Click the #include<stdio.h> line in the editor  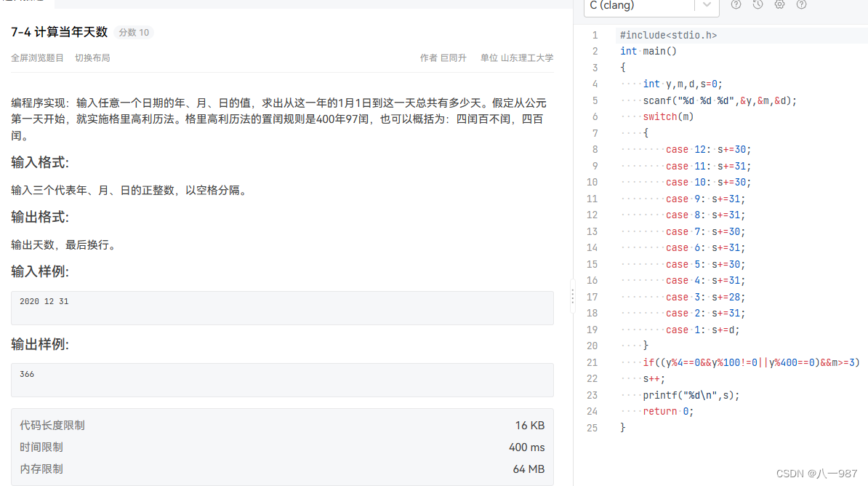click(669, 34)
